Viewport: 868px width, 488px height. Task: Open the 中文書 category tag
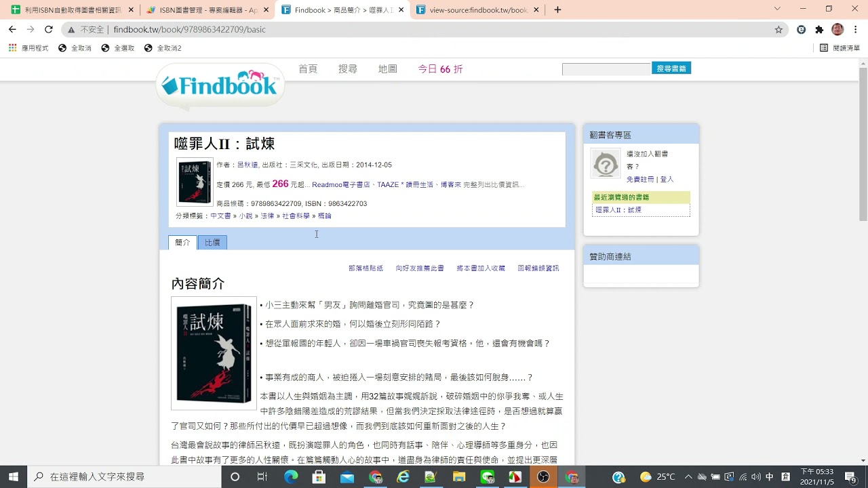click(220, 216)
